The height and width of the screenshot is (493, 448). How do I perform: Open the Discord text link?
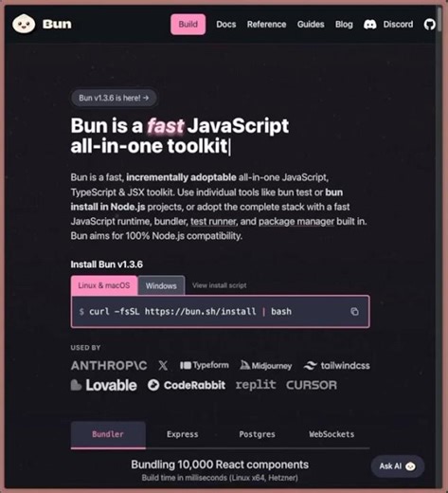tap(398, 25)
